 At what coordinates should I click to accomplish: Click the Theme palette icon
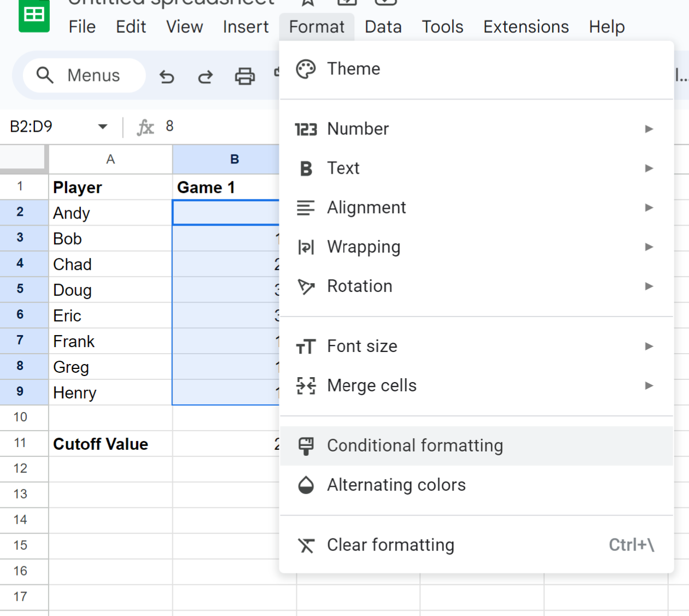[x=306, y=69]
